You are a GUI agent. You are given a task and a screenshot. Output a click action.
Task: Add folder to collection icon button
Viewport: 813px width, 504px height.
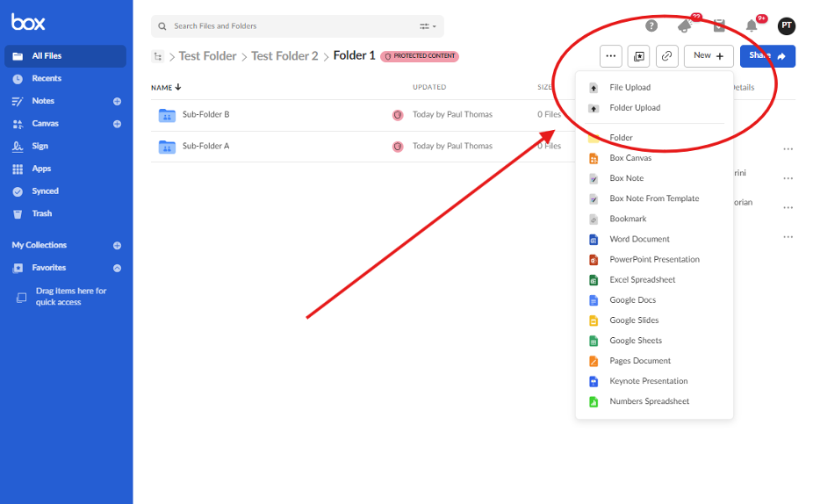click(x=639, y=56)
